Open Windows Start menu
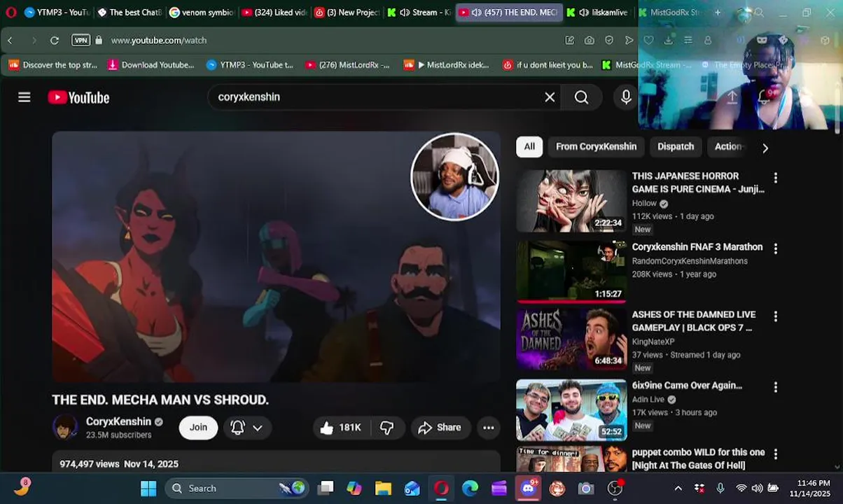843x504 pixels. (x=148, y=489)
